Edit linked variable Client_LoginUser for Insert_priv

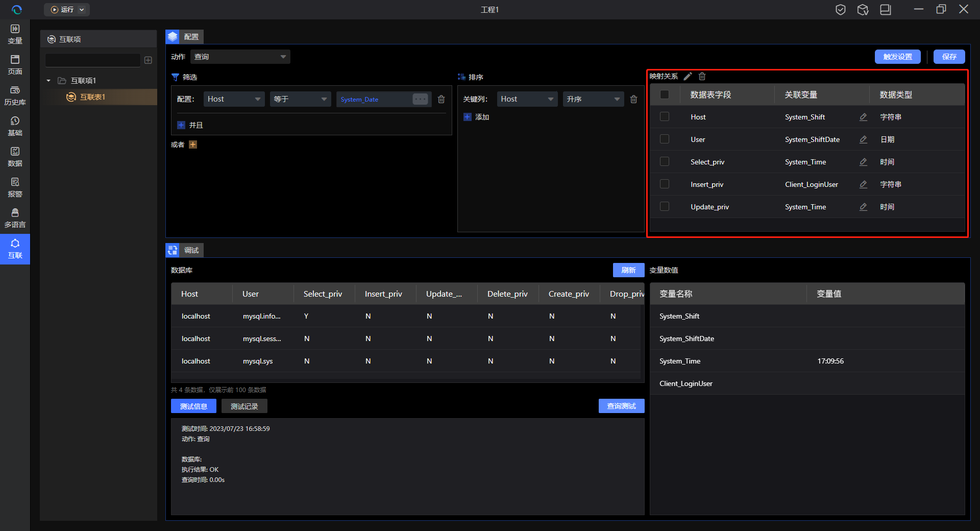point(863,184)
